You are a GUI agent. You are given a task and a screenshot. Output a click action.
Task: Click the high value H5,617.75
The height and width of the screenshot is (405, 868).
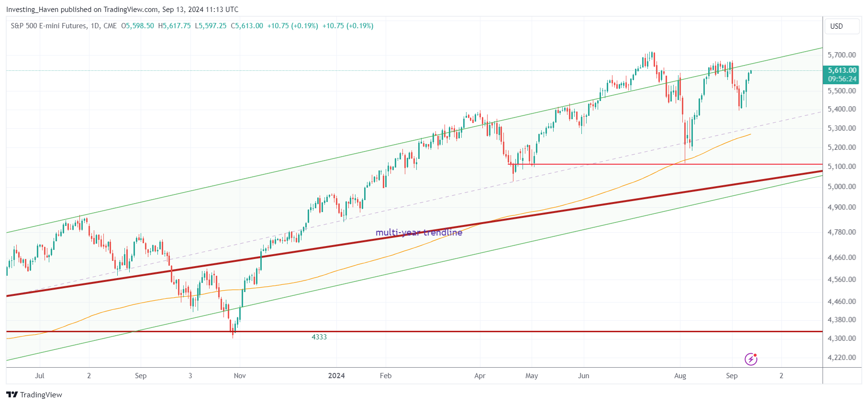(x=174, y=26)
